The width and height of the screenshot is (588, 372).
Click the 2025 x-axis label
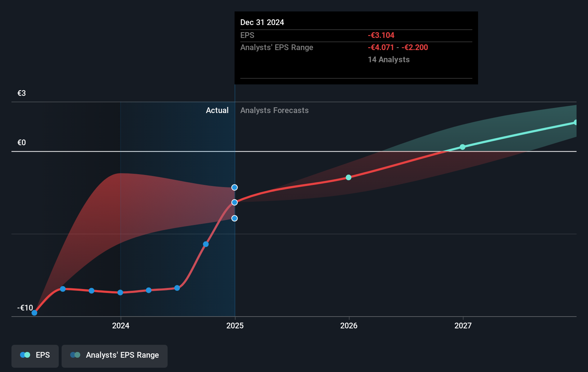coord(235,325)
